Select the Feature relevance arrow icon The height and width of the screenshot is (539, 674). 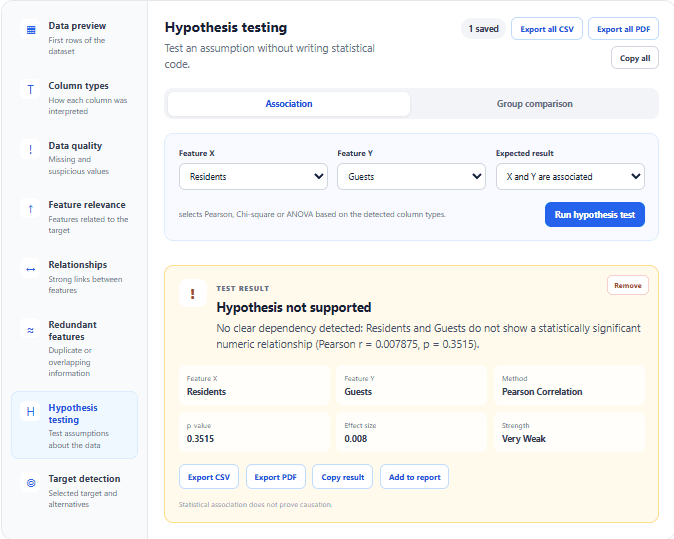coord(31,209)
